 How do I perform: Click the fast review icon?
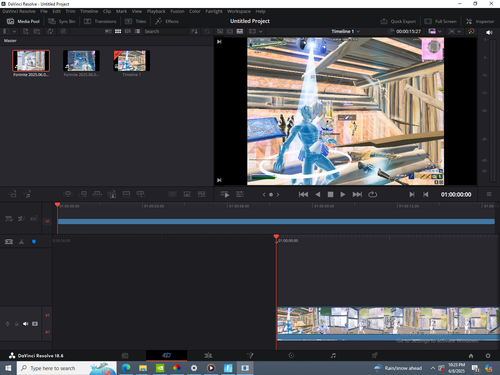(x=225, y=194)
